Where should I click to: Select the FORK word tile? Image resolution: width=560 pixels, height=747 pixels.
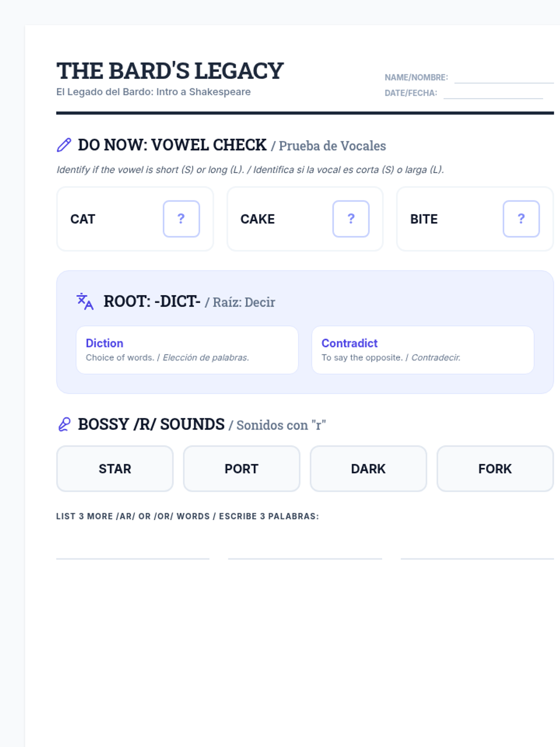click(495, 468)
